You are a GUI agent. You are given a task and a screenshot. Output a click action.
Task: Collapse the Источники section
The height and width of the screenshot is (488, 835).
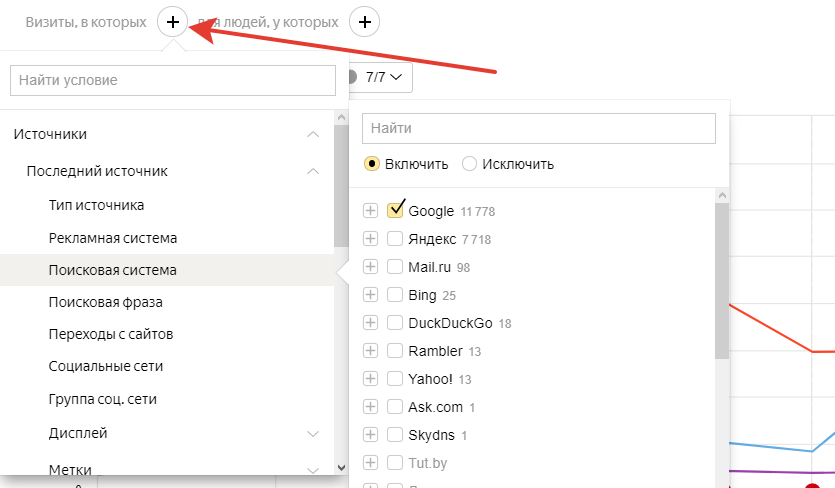(313, 134)
